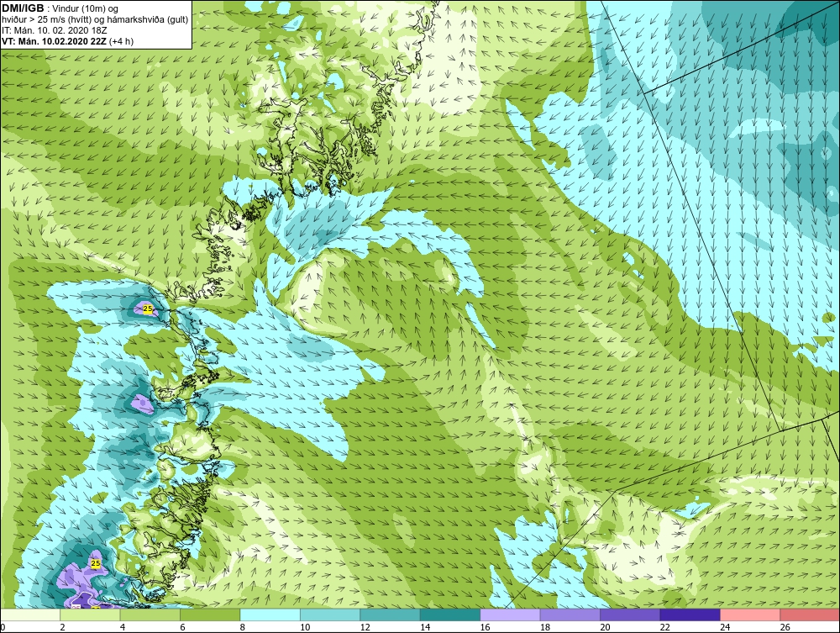Pick the 8–10 m/s light cyan legend swatch

point(270,615)
